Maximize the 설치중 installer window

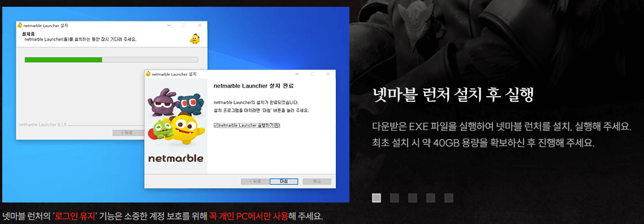coord(184,25)
